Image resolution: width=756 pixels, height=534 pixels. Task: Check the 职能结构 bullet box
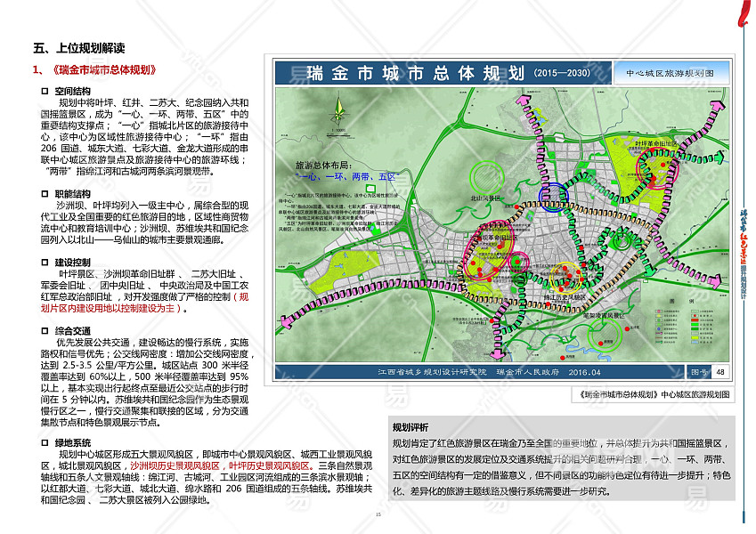pyautogui.click(x=45, y=193)
